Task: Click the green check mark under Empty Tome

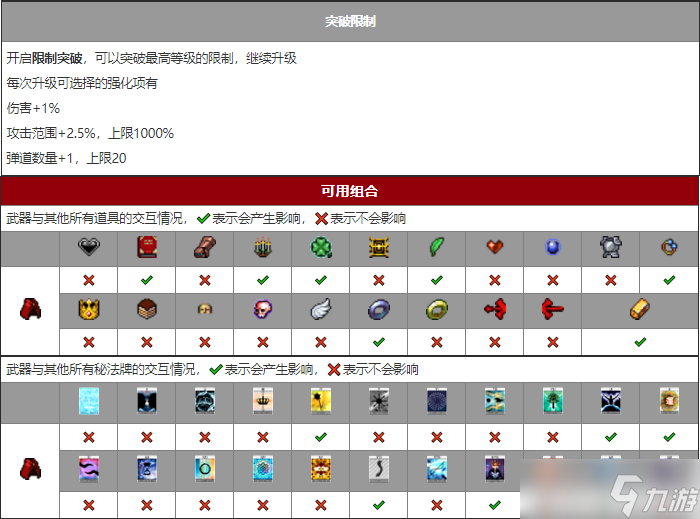Action: coord(147,280)
